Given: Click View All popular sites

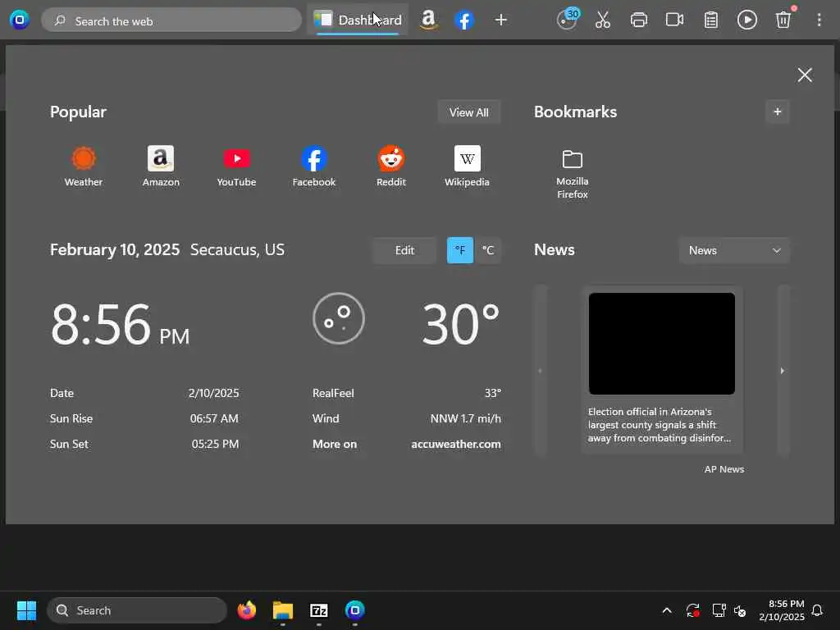Looking at the screenshot, I should 468,112.
